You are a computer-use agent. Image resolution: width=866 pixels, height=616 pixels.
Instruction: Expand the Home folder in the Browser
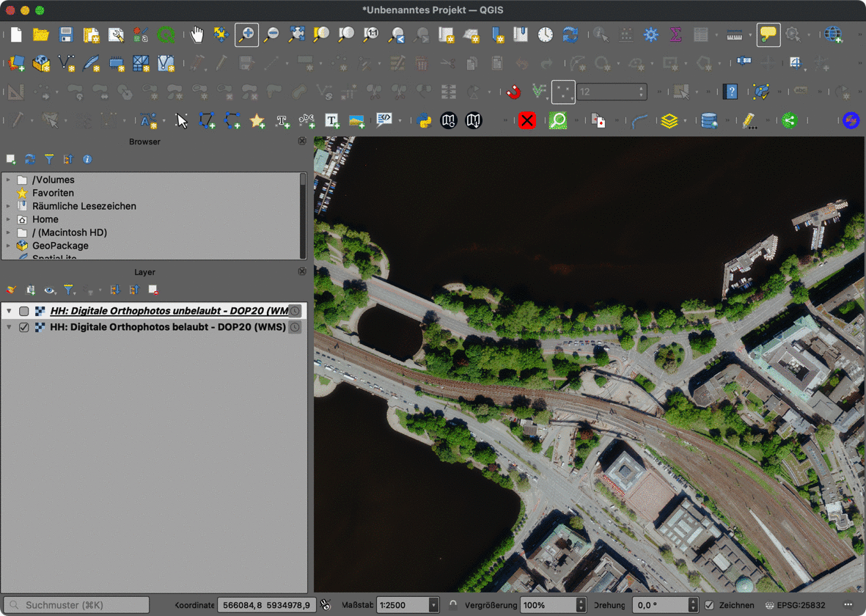(x=8, y=219)
